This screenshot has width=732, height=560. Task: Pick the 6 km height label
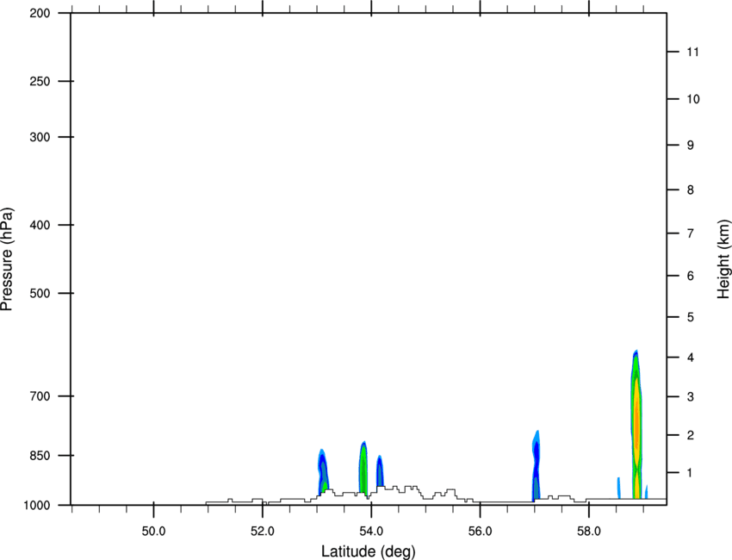(691, 276)
